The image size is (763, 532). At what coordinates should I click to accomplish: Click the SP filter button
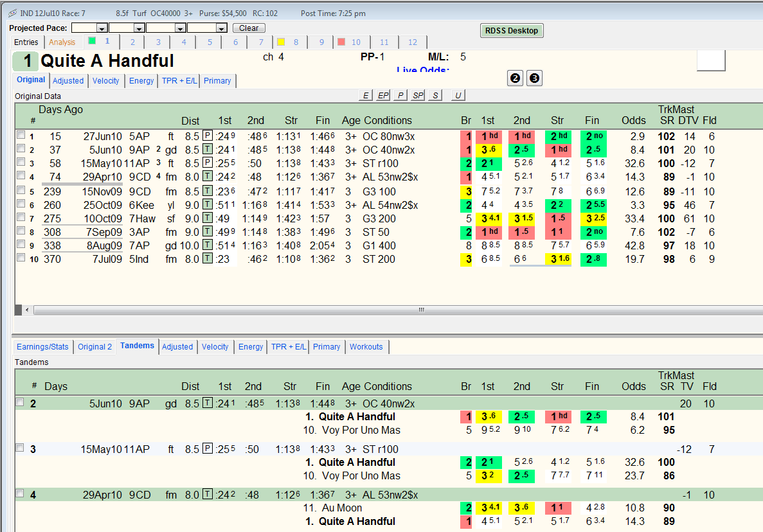coord(418,95)
